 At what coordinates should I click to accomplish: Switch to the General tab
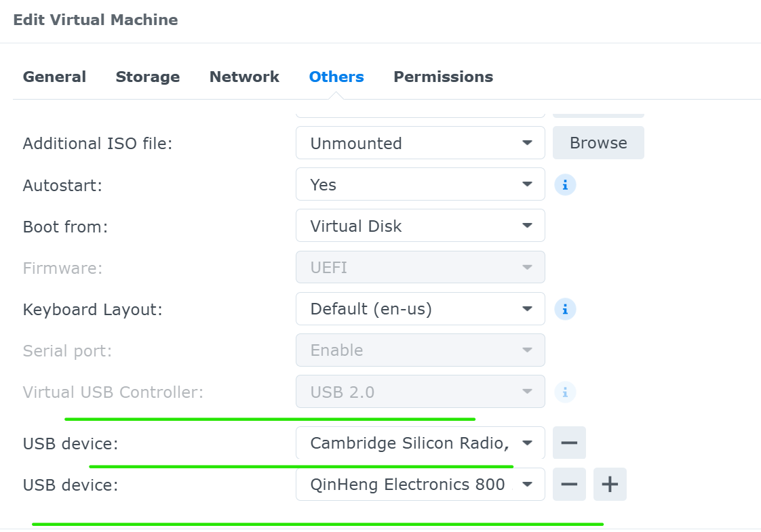[54, 77]
